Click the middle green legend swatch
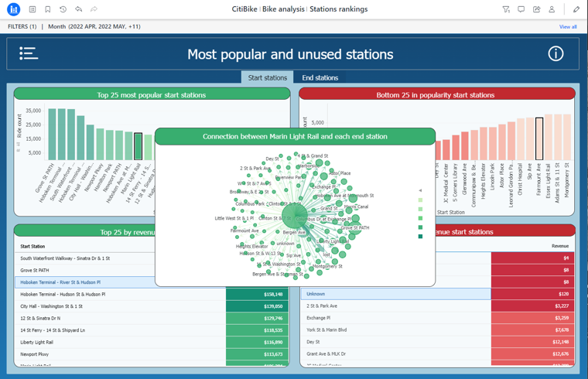 click(x=420, y=218)
